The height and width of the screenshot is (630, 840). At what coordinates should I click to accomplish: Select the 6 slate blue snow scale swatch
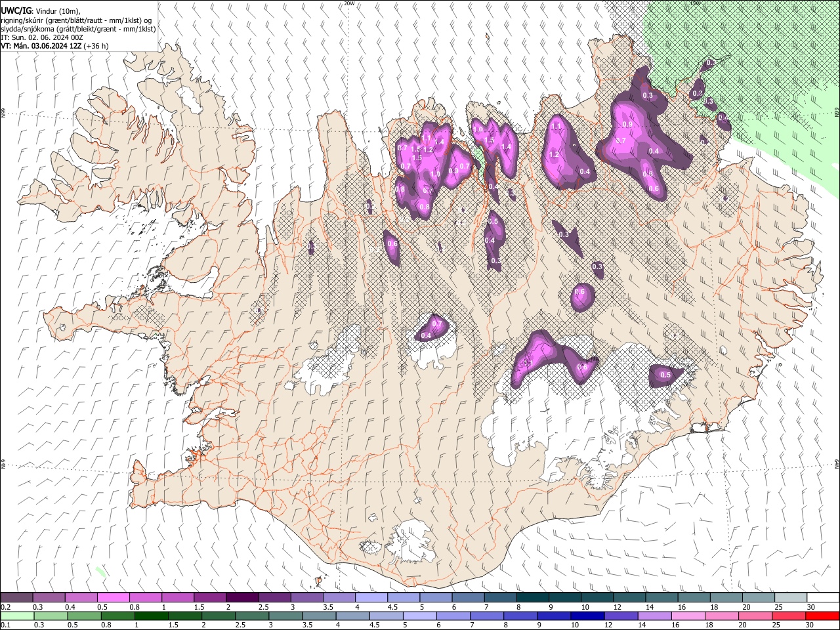[x=467, y=598]
